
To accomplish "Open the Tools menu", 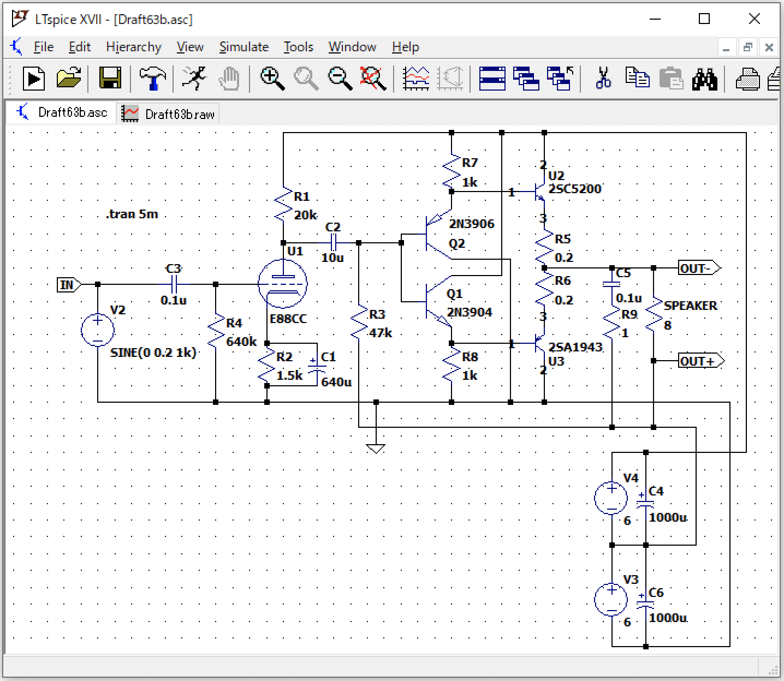I will 299,47.
